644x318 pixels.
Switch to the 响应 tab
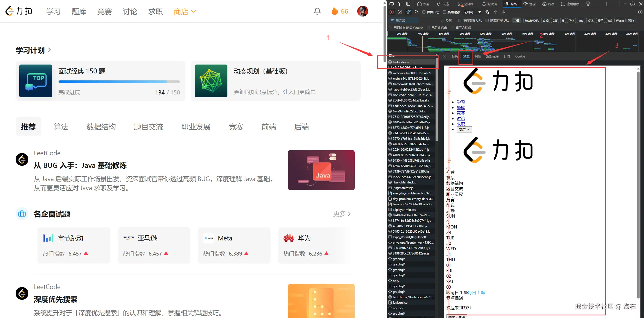(478, 56)
